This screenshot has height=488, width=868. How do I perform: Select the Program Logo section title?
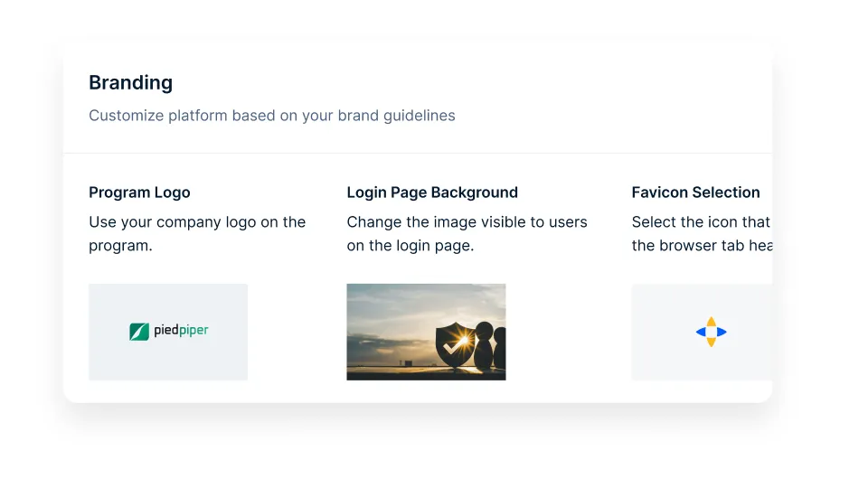tap(139, 192)
